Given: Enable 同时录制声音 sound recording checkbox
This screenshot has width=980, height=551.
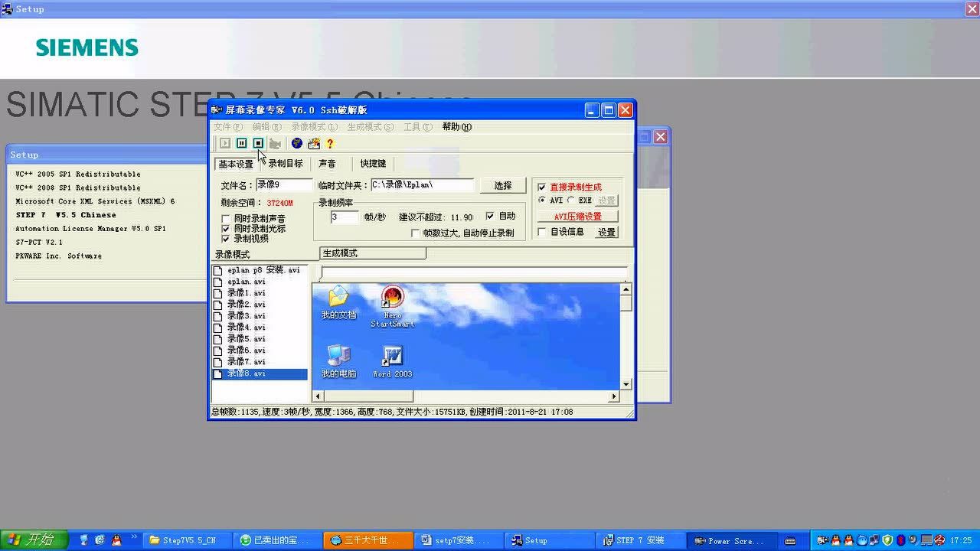Looking at the screenshot, I should 226,218.
